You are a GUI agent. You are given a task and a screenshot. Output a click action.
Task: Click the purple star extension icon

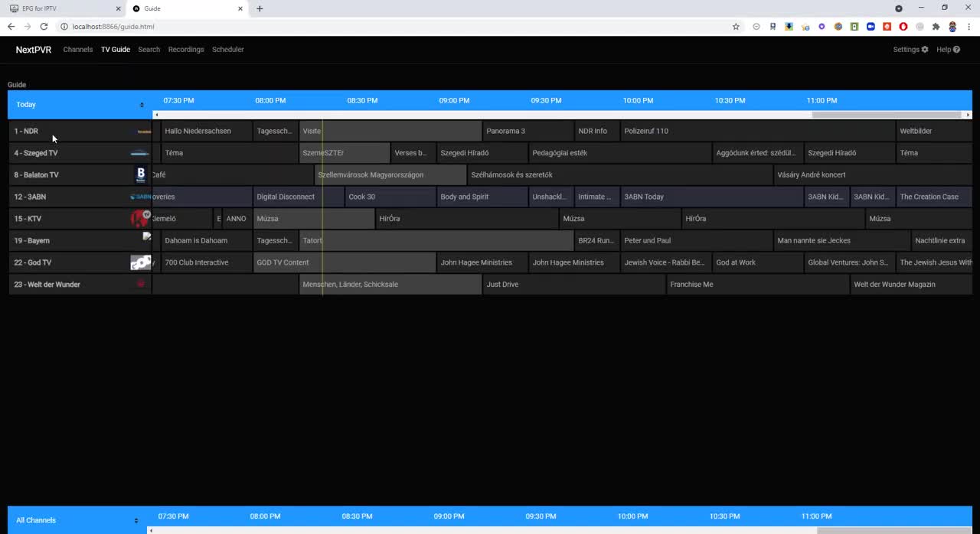click(x=822, y=27)
